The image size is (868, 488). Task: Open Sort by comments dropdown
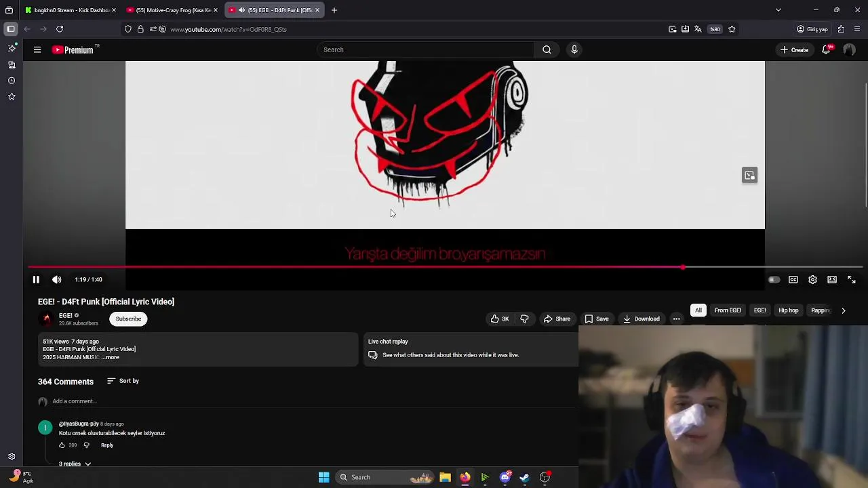click(x=123, y=381)
